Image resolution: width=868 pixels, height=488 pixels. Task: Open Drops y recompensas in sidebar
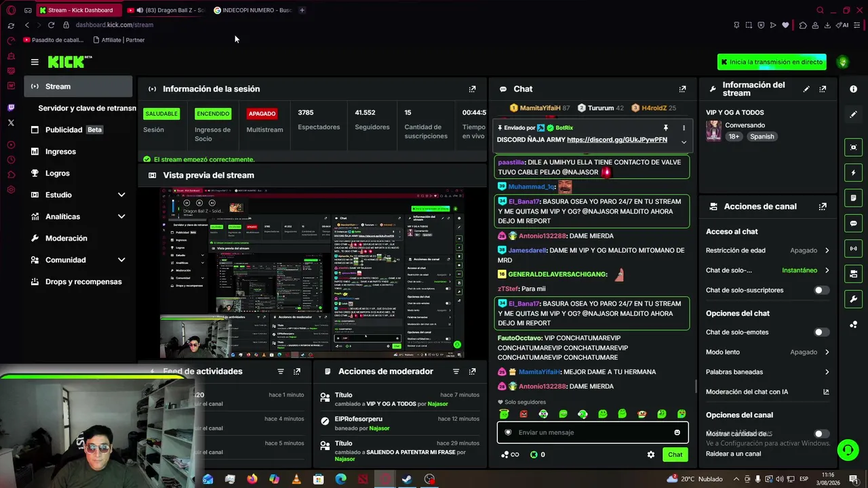click(x=78, y=282)
